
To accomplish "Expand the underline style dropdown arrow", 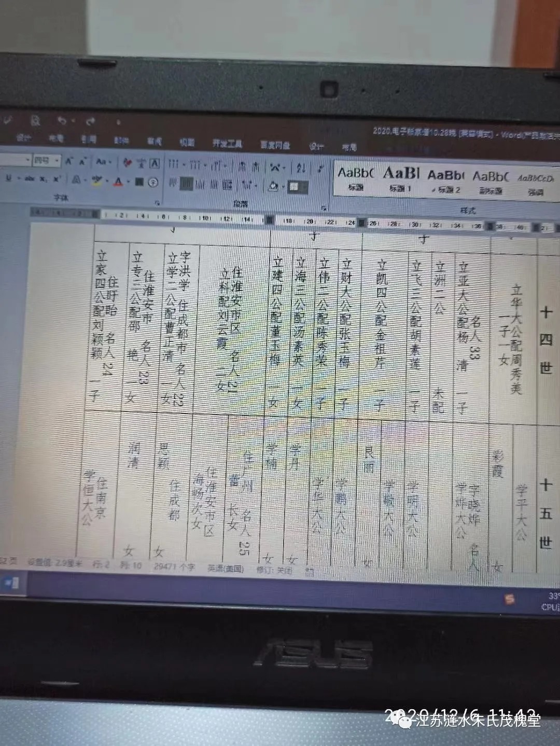I will pyautogui.click(x=18, y=178).
